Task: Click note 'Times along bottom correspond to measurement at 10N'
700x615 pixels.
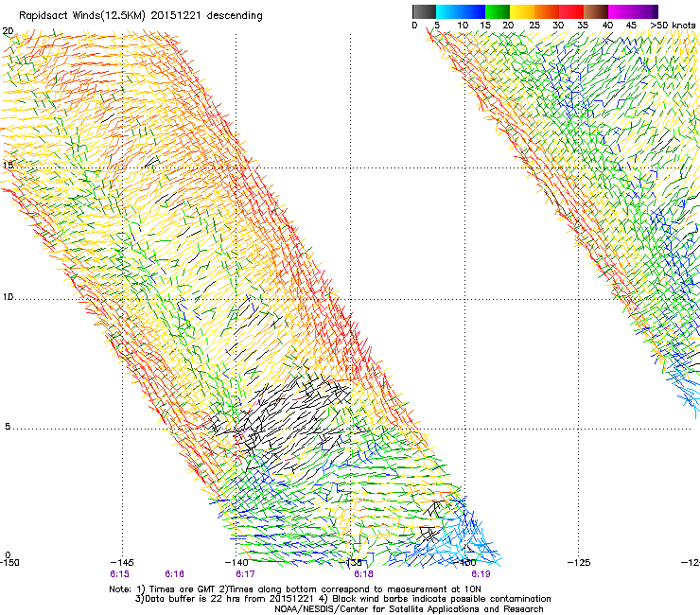Action: coord(355,589)
